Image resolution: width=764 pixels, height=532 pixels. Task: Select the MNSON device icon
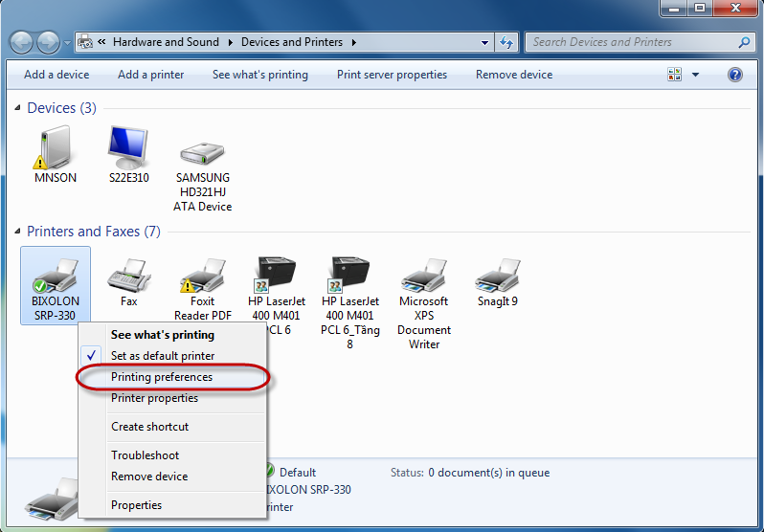55,149
